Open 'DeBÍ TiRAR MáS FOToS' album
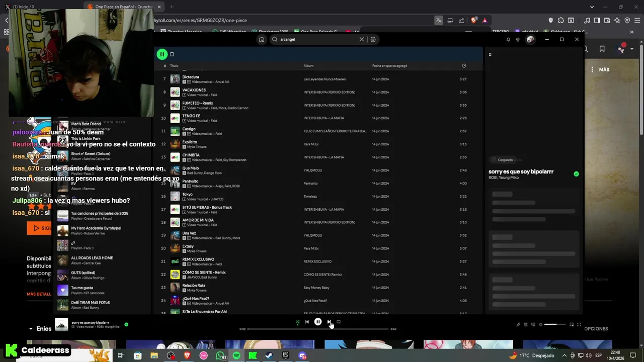 tap(90, 305)
